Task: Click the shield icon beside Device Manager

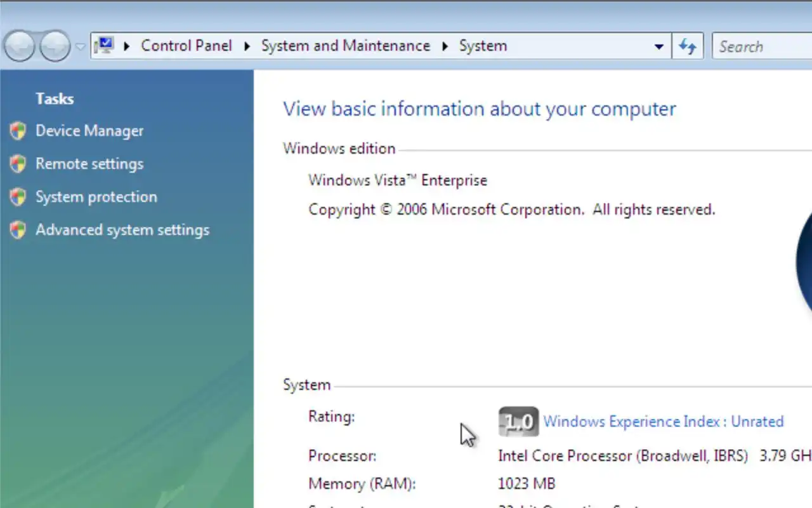Action: 18,131
